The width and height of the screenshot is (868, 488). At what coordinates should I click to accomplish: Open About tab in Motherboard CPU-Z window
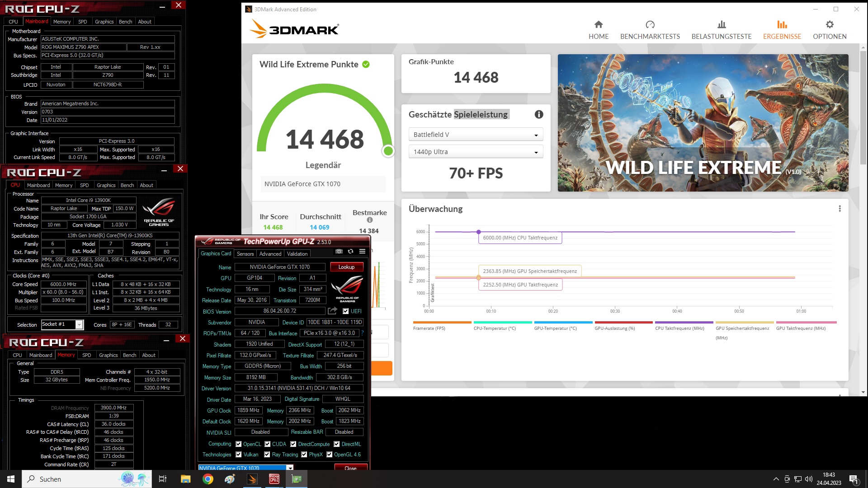[145, 22]
